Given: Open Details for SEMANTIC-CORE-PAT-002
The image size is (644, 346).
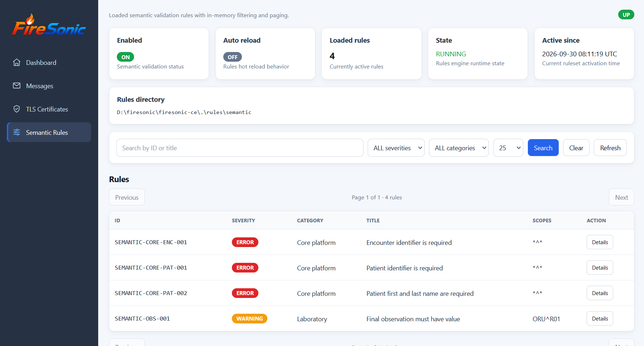Looking at the screenshot, I should (x=600, y=293).
